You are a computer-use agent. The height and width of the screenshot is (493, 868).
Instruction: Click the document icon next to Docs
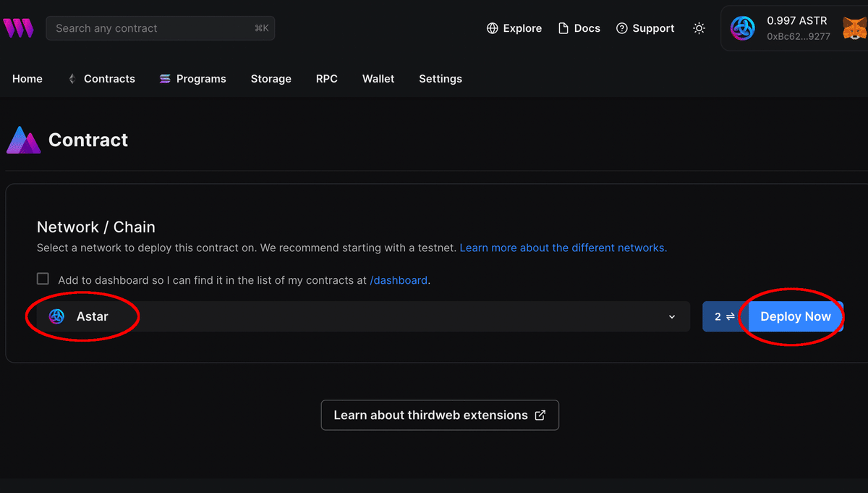[563, 28]
